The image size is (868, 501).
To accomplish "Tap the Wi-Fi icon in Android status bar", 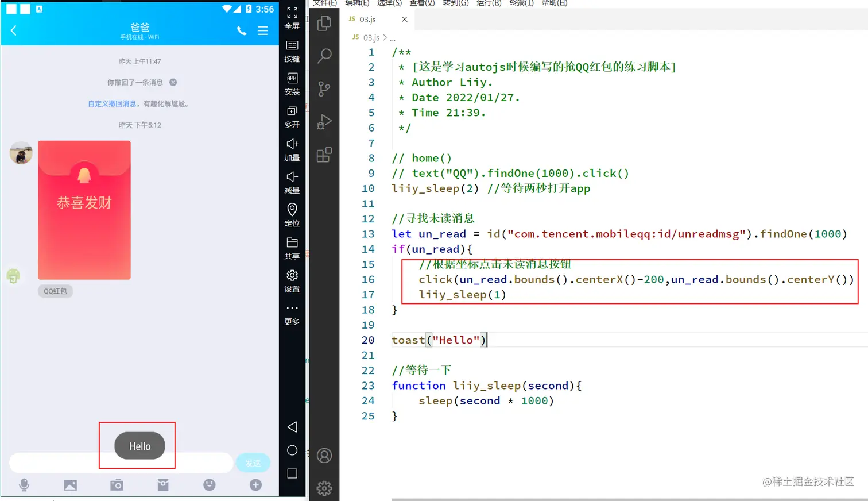I will [x=227, y=9].
